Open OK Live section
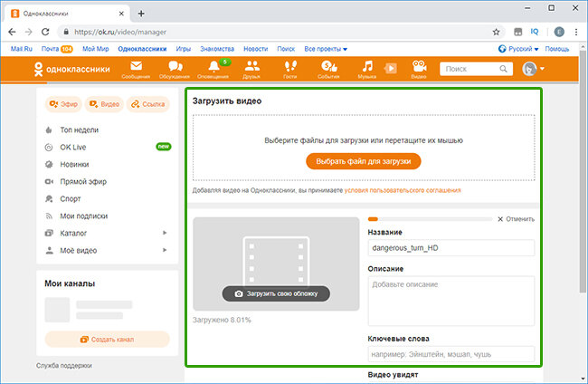588x384 pixels. 72,147
